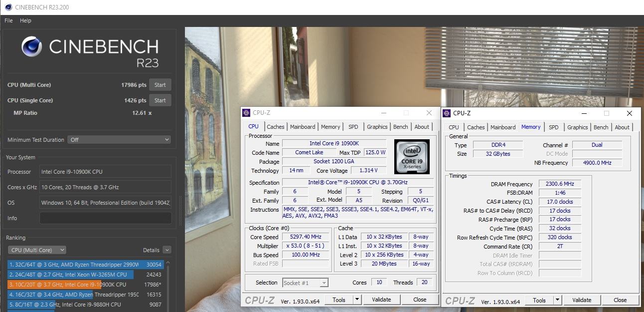
Task: Click the Multiplier x 53.0 value
Action: [306, 246]
